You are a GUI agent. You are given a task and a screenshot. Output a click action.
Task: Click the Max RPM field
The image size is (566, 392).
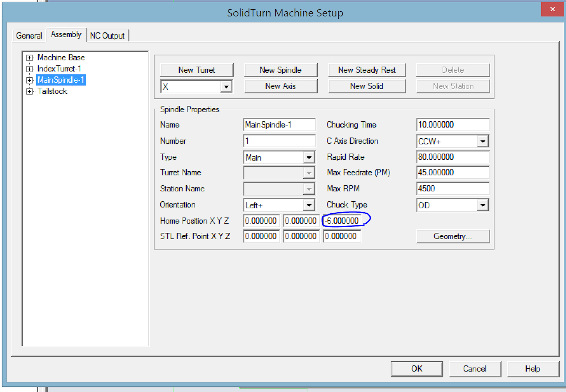coord(453,189)
